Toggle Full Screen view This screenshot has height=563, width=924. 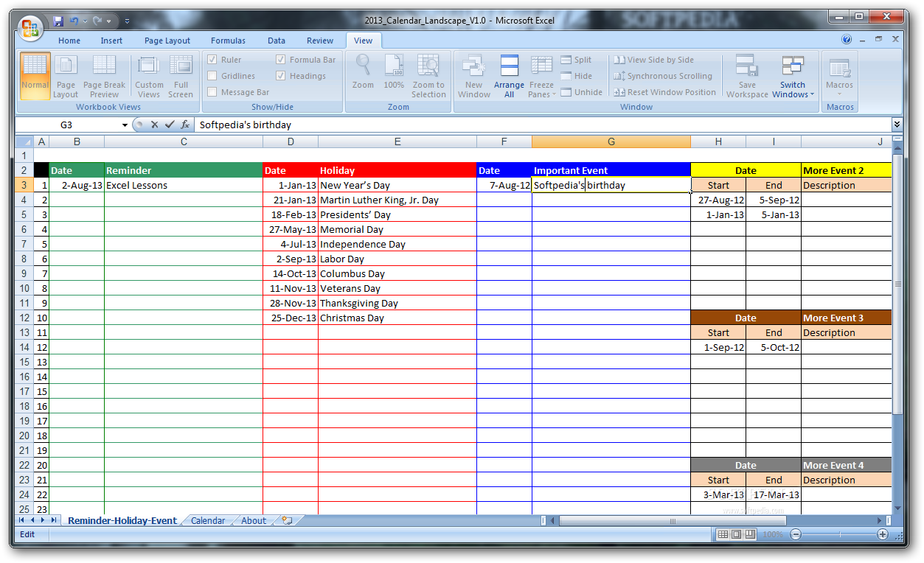click(x=181, y=76)
